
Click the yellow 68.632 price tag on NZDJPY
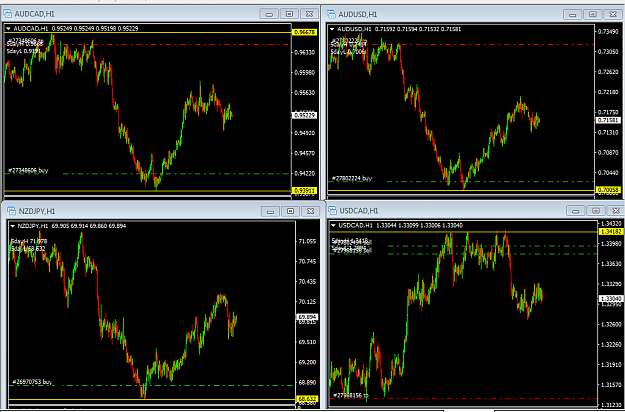coord(307,398)
